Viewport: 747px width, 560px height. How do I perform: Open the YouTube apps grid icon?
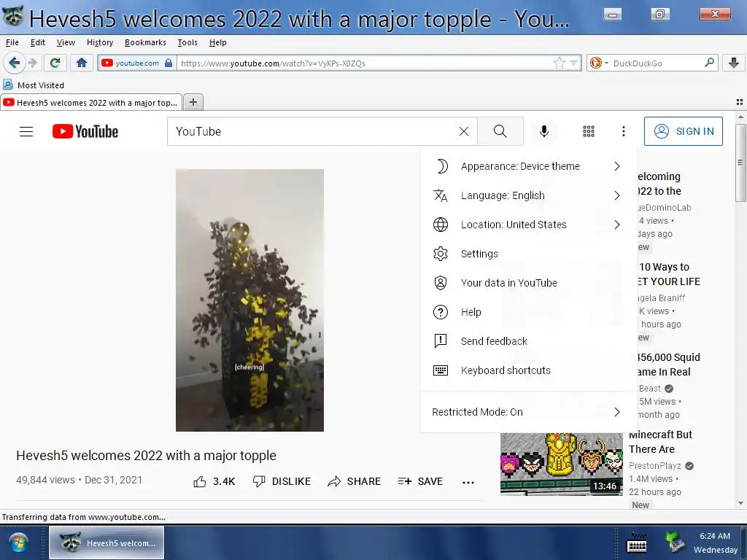(589, 131)
